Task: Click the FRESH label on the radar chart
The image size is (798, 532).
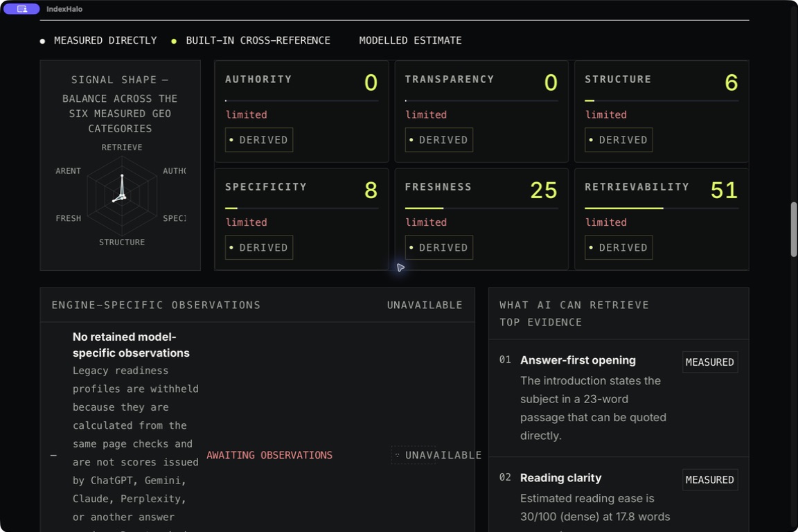Action: pos(68,218)
